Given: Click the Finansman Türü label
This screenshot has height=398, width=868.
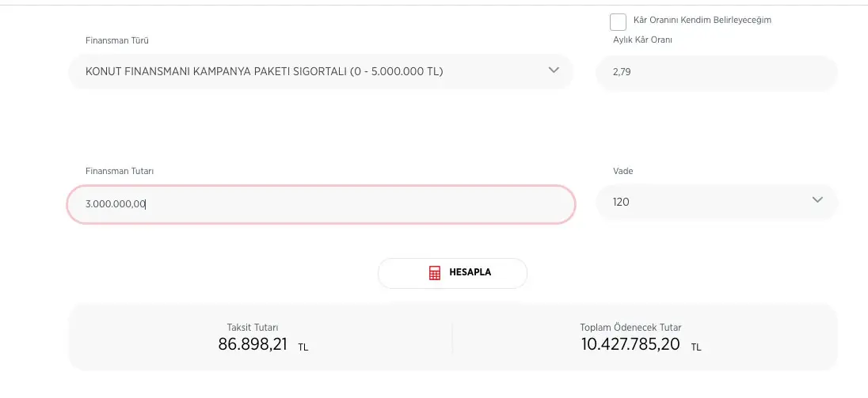Looking at the screenshot, I should [x=117, y=40].
